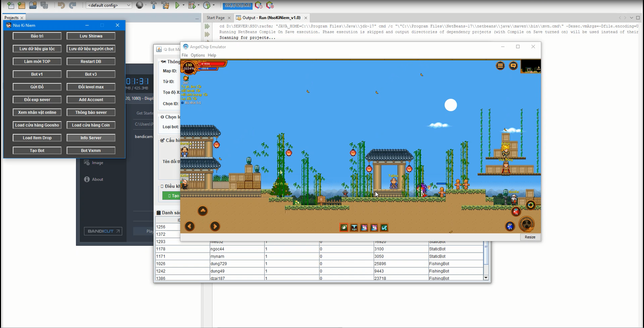Tap the large attack button in game
This screenshot has width=644, height=328.
point(527,224)
